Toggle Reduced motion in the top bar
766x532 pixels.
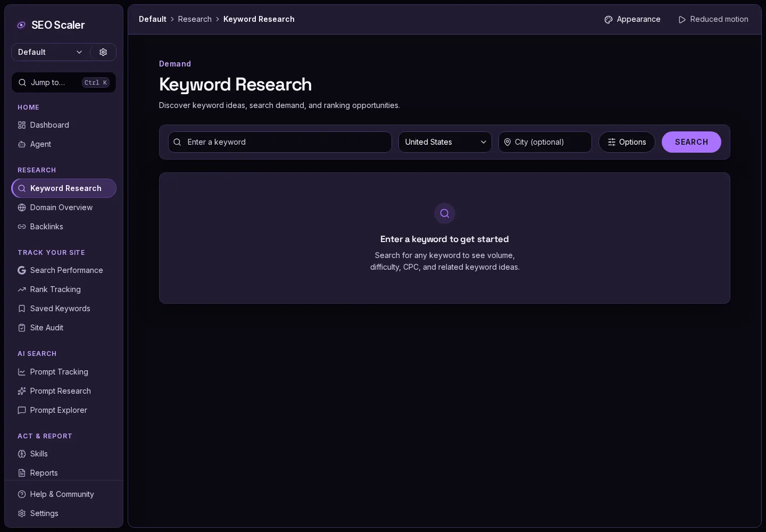tap(713, 19)
